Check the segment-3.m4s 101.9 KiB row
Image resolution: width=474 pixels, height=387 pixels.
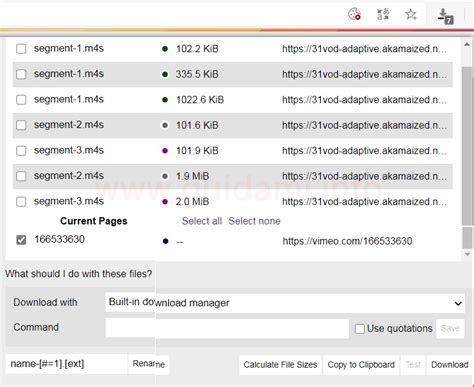click(21, 150)
